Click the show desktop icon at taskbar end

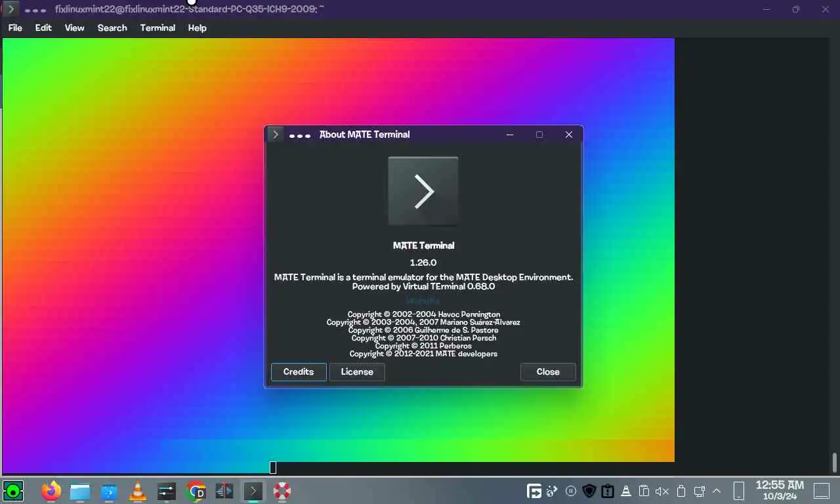click(x=821, y=491)
